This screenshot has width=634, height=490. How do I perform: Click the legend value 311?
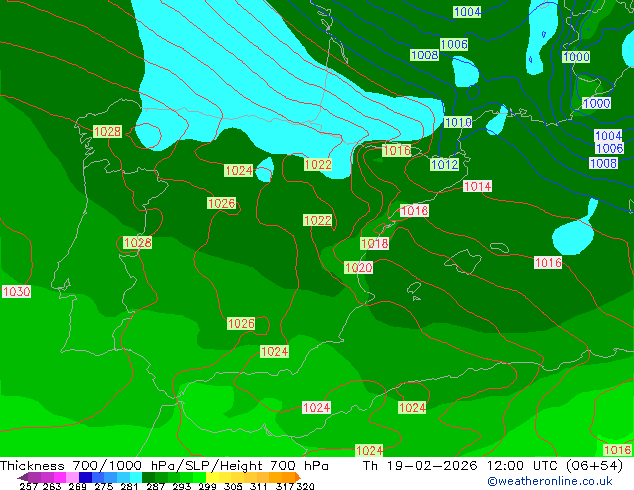pyautogui.click(x=259, y=486)
